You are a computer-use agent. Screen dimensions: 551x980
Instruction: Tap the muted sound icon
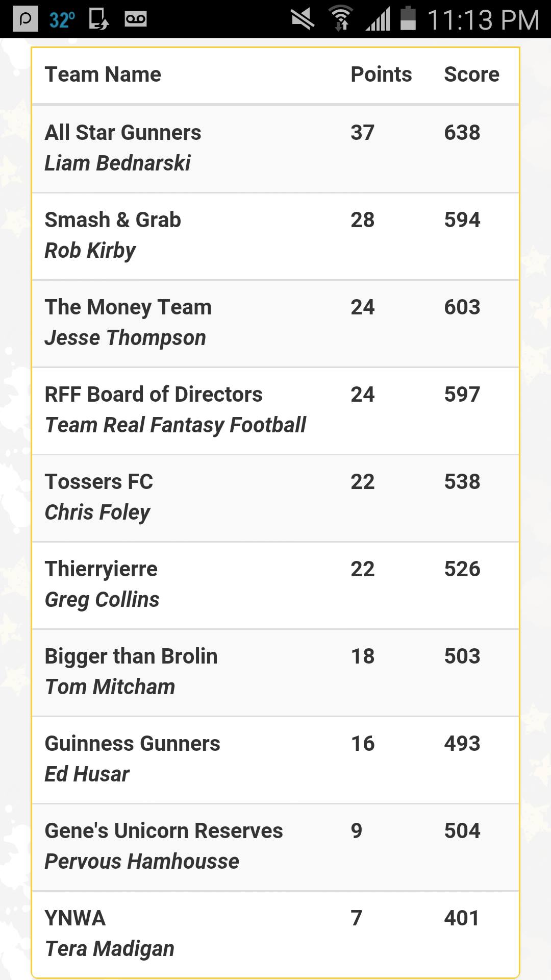303,19
